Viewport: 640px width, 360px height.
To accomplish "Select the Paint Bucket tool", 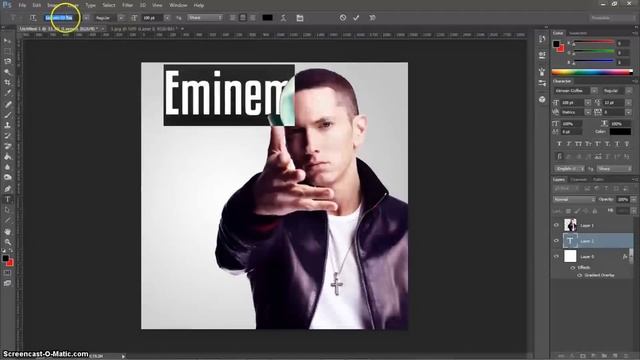I will 7,157.
